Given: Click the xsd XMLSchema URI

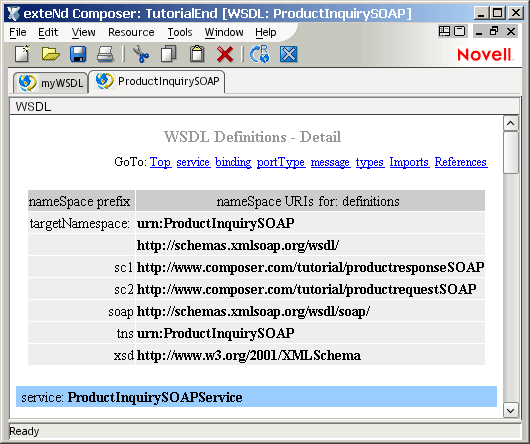Looking at the screenshot, I should tap(249, 355).
